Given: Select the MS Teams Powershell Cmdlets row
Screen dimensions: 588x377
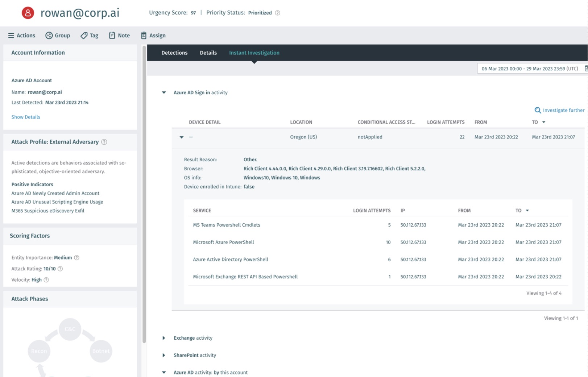Looking at the screenshot, I should click(378, 225).
